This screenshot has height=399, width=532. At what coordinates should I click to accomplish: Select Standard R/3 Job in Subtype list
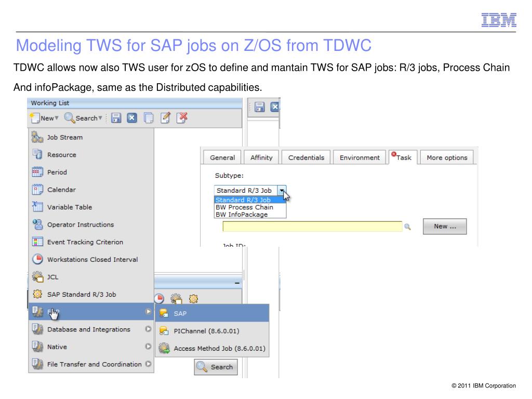click(250, 200)
